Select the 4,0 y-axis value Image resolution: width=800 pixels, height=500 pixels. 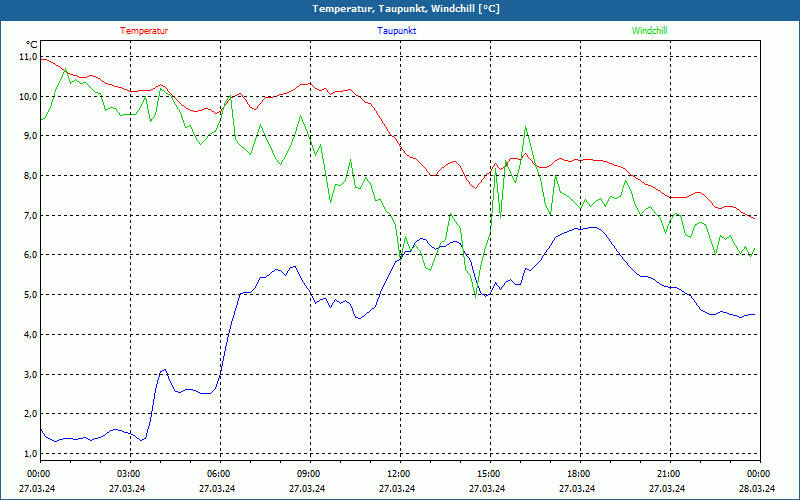click(30, 334)
